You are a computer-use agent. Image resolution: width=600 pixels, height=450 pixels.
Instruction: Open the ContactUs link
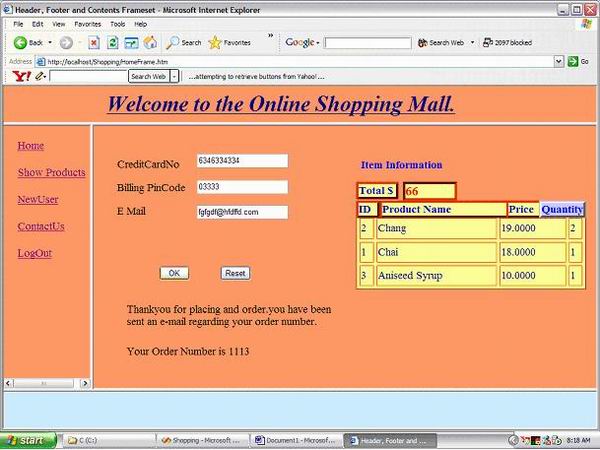[41, 226]
